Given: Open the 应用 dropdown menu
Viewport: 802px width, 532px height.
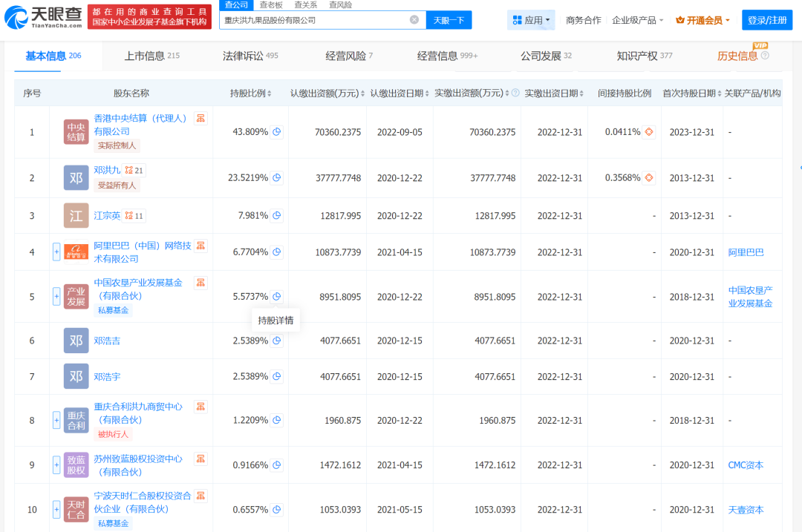Looking at the screenshot, I should tap(531, 20).
